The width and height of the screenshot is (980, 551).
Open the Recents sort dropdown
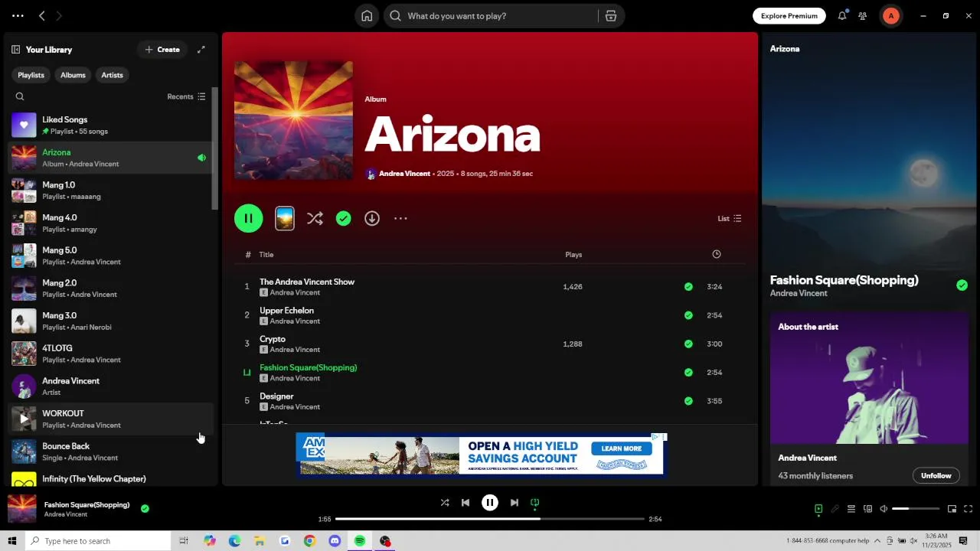[186, 96]
